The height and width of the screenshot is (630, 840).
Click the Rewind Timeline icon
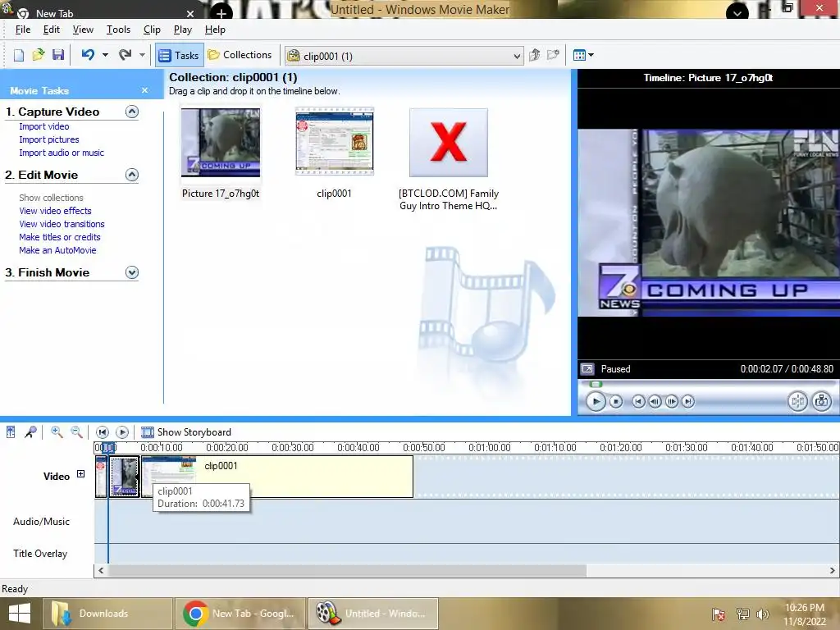pos(103,431)
